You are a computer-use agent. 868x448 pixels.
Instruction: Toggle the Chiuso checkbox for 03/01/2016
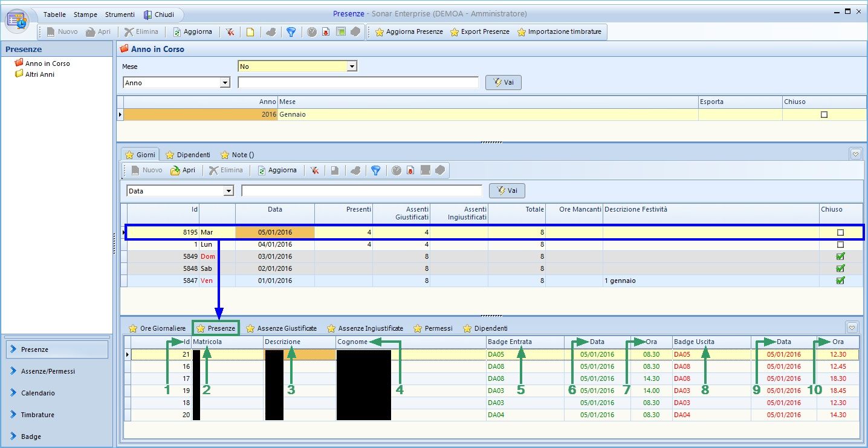point(840,256)
